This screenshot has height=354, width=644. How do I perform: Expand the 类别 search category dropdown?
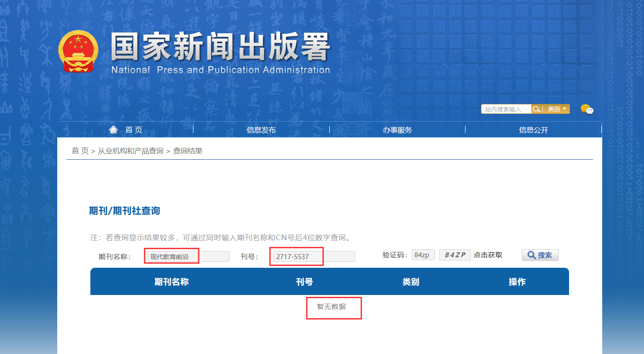coord(557,109)
